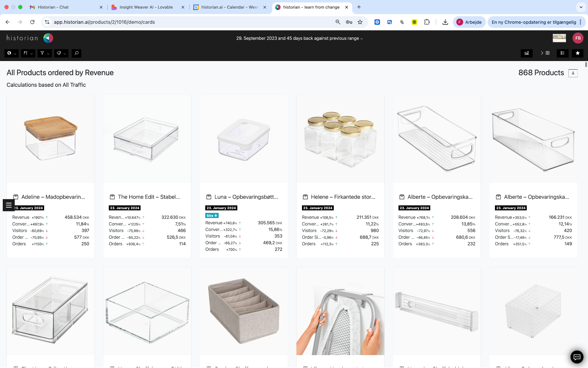Click the historian wordmark logo
Image resolution: width=588 pixels, height=368 pixels.
coord(22,38)
